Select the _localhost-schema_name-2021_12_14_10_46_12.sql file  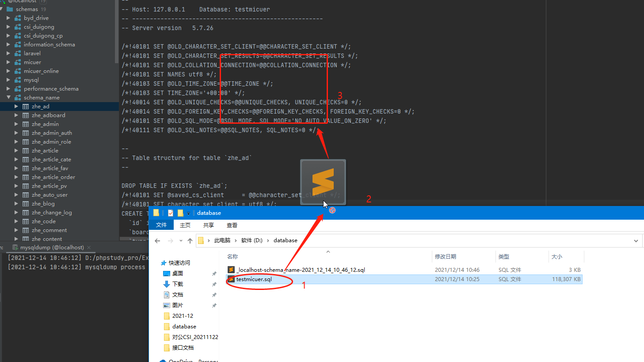(x=301, y=270)
